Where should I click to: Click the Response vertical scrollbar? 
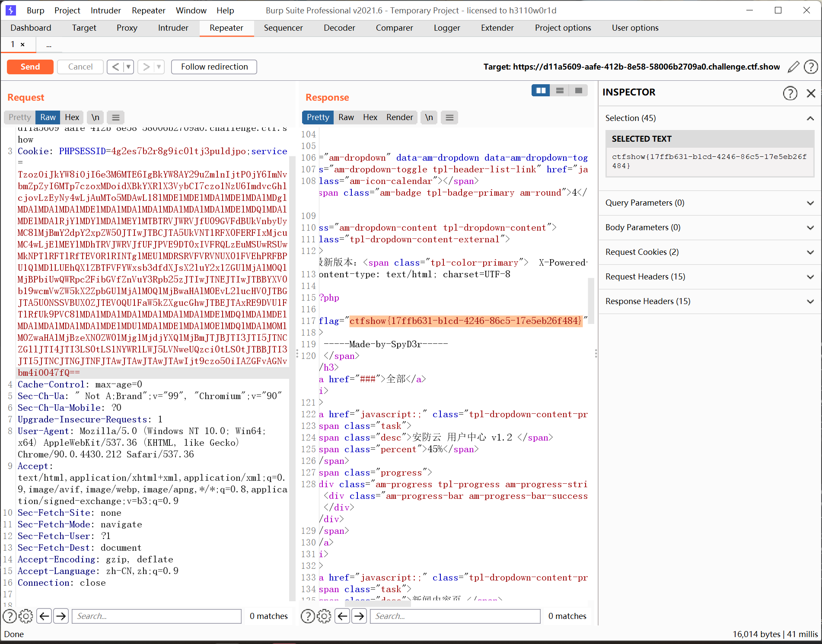591,301
